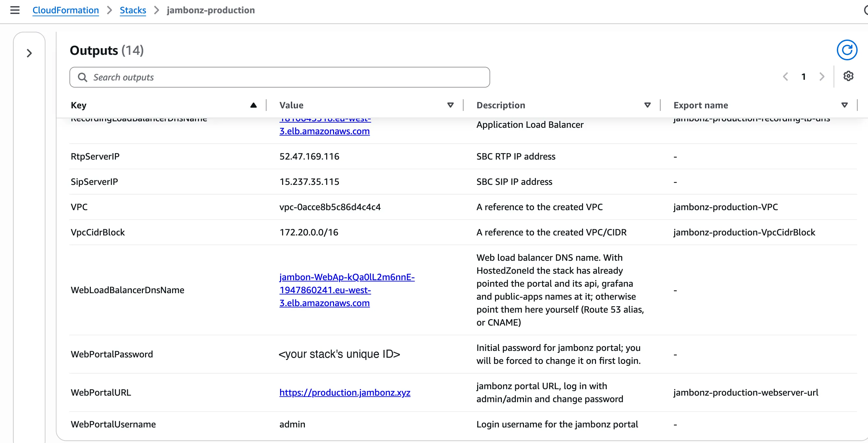Click the jambonz-production breadcrumb text

point(211,10)
